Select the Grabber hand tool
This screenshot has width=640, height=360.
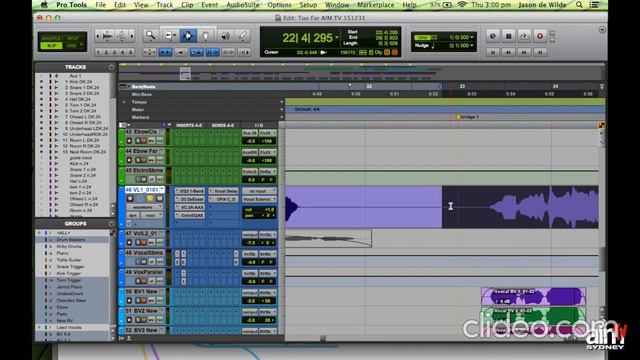[206, 36]
